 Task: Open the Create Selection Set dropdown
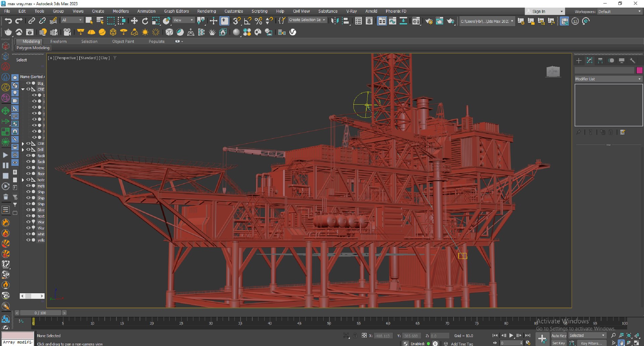(x=307, y=20)
